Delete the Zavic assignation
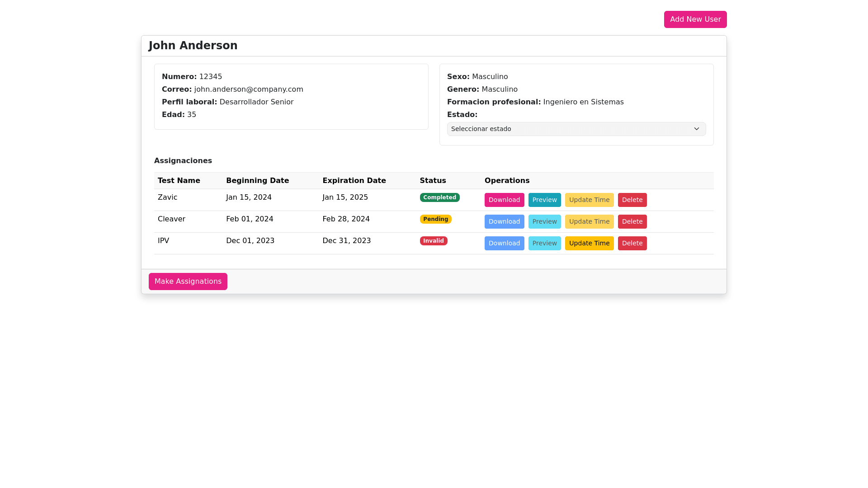This screenshot has height=488, width=868. click(632, 200)
